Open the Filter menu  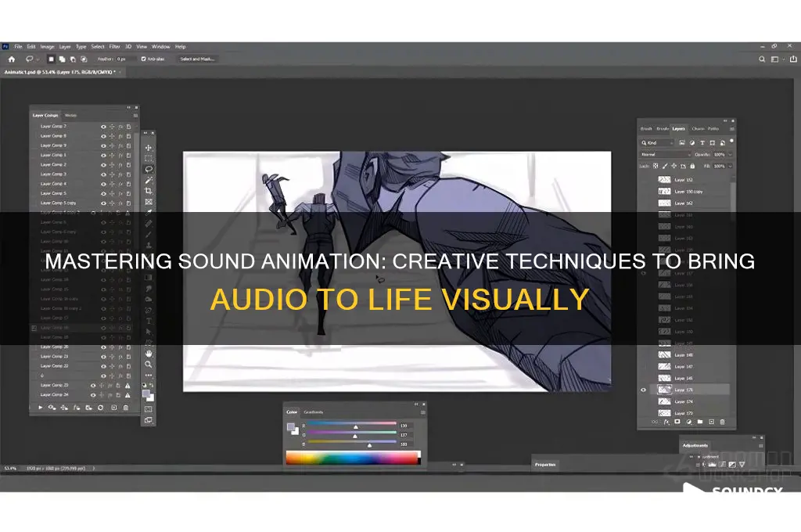(114, 46)
